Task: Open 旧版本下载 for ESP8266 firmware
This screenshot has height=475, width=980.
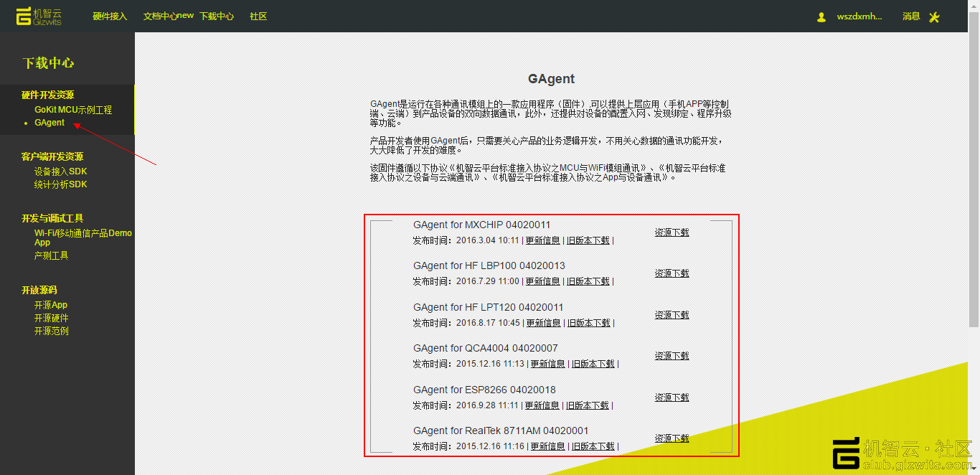Action: (588, 405)
